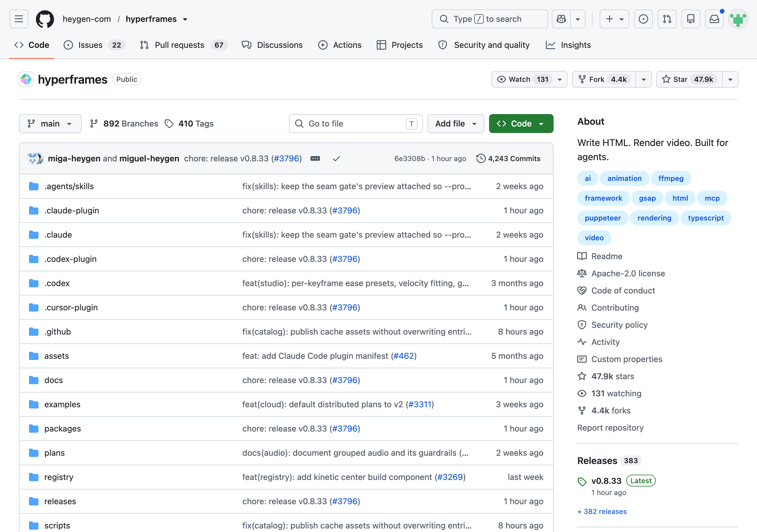Image resolution: width=757 pixels, height=532 pixels.
Task: Open the Watch notifications dropdown
Action: pos(529,80)
